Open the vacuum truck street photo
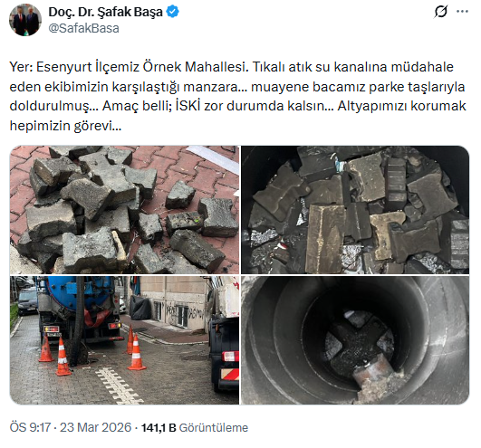Image resolution: width=481 pixels, height=448 pixels. point(124,340)
